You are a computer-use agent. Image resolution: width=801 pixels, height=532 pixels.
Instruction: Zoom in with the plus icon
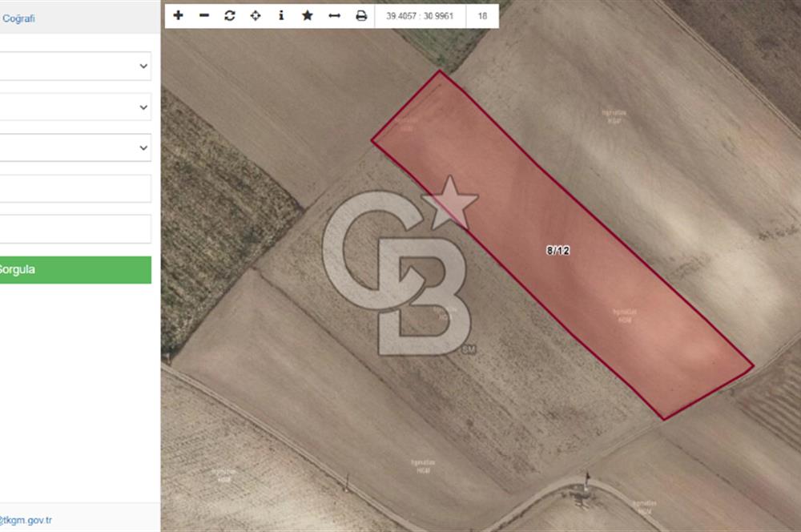coord(178,15)
